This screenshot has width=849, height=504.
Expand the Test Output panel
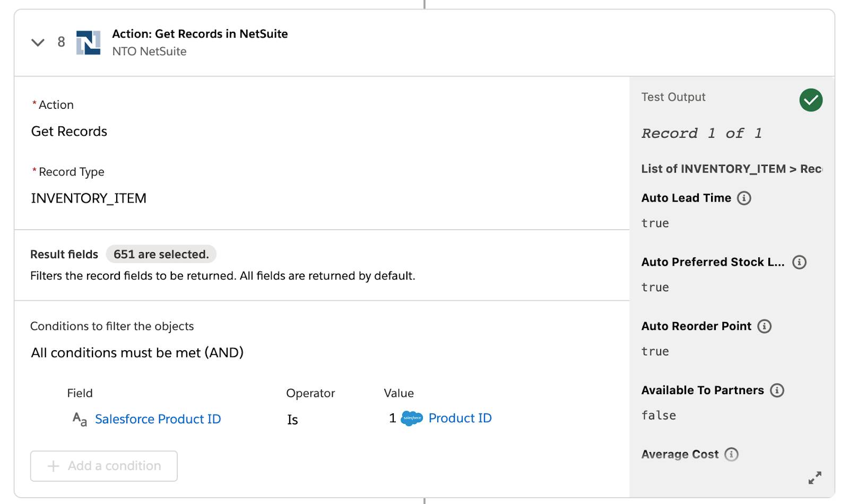point(815,477)
